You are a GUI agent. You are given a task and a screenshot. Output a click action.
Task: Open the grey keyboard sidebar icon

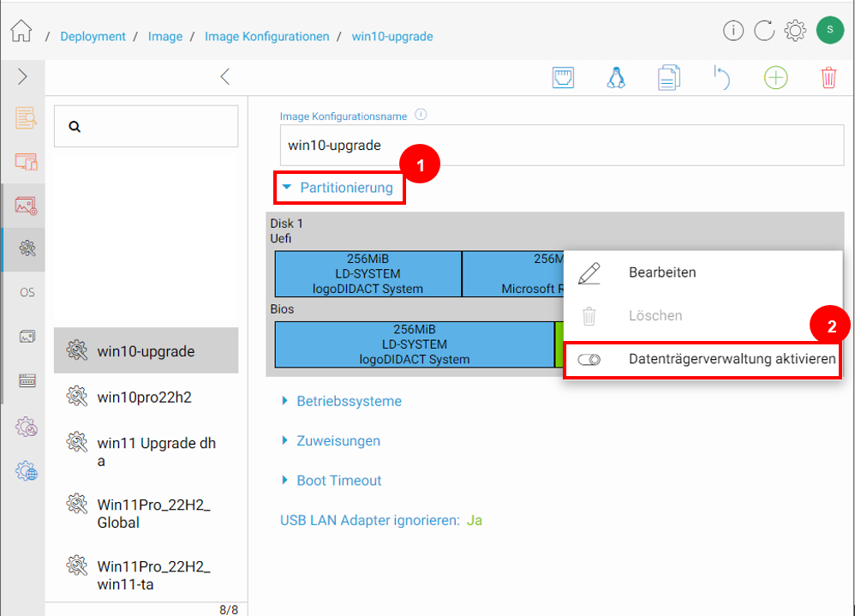27,380
